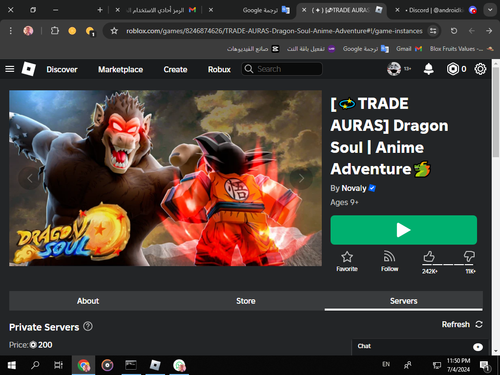The image size is (500, 375).
Task: Open the Windows Start menu
Action: tap(12, 365)
